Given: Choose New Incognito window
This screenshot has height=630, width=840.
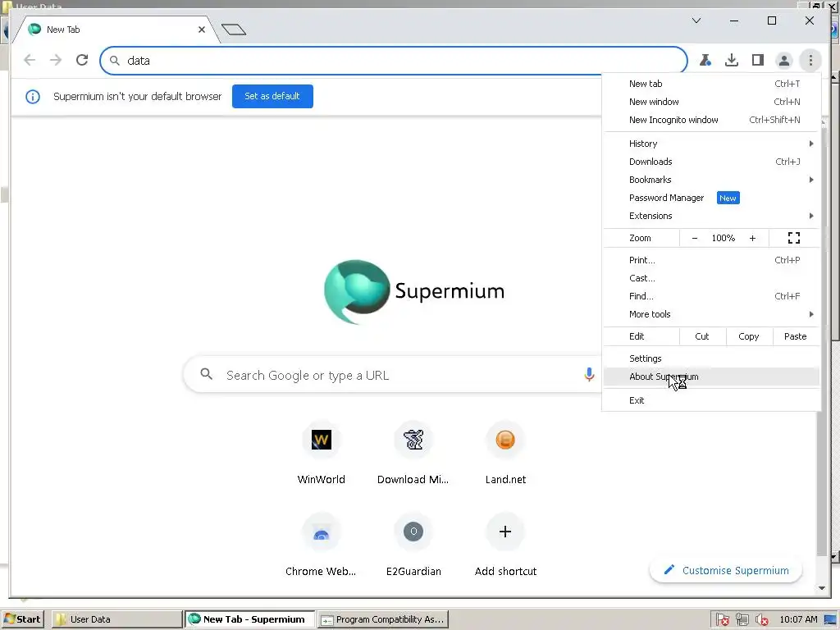Looking at the screenshot, I should (x=711, y=120).
